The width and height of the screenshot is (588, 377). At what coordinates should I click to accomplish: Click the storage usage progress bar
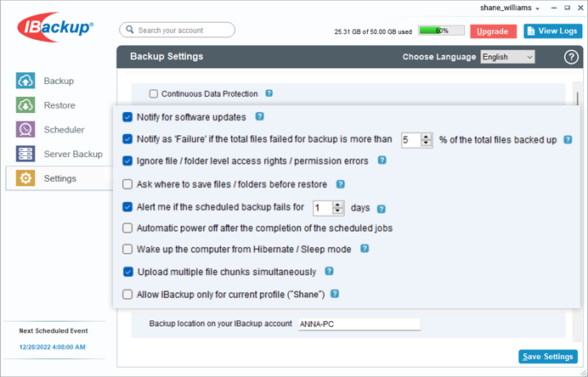[x=441, y=31]
